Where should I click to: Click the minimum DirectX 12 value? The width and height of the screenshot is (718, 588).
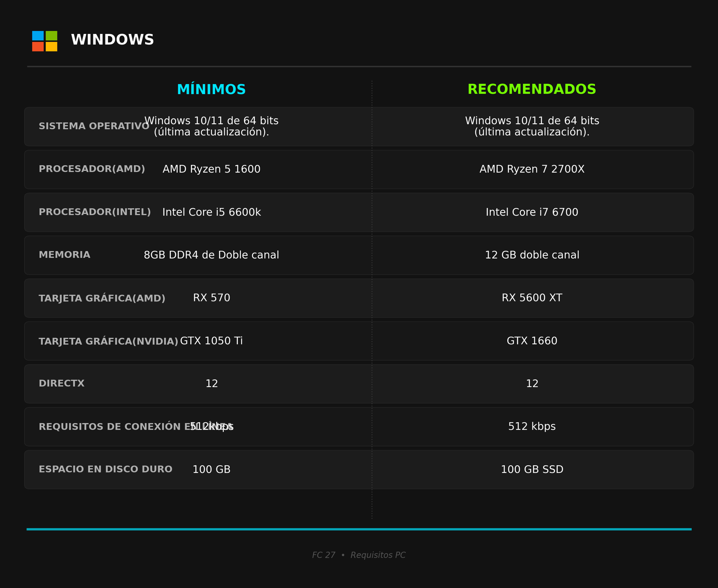(x=211, y=384)
